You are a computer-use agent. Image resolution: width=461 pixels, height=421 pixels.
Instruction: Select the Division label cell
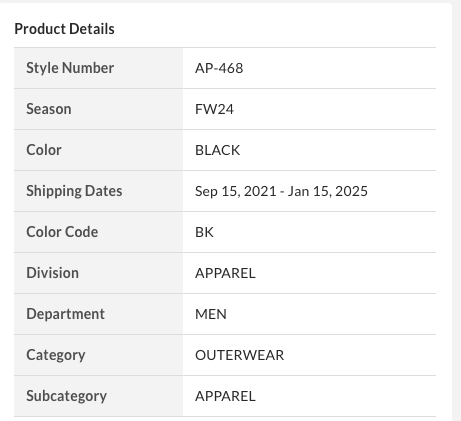click(98, 273)
